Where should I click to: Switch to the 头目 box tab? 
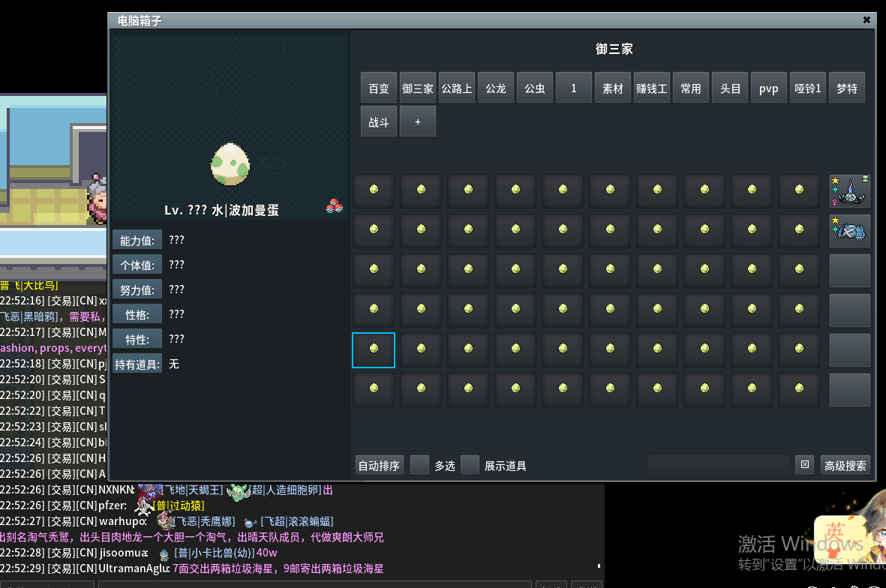[x=730, y=88]
